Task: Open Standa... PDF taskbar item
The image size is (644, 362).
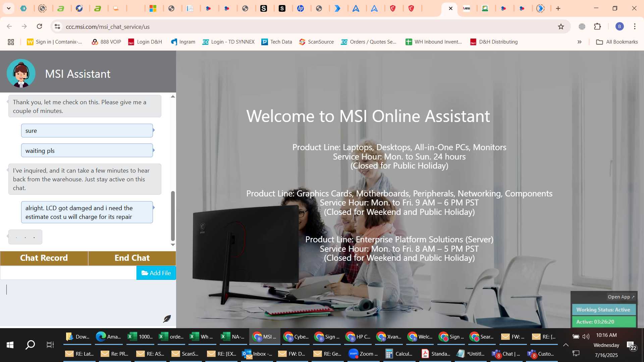Action: (436, 354)
